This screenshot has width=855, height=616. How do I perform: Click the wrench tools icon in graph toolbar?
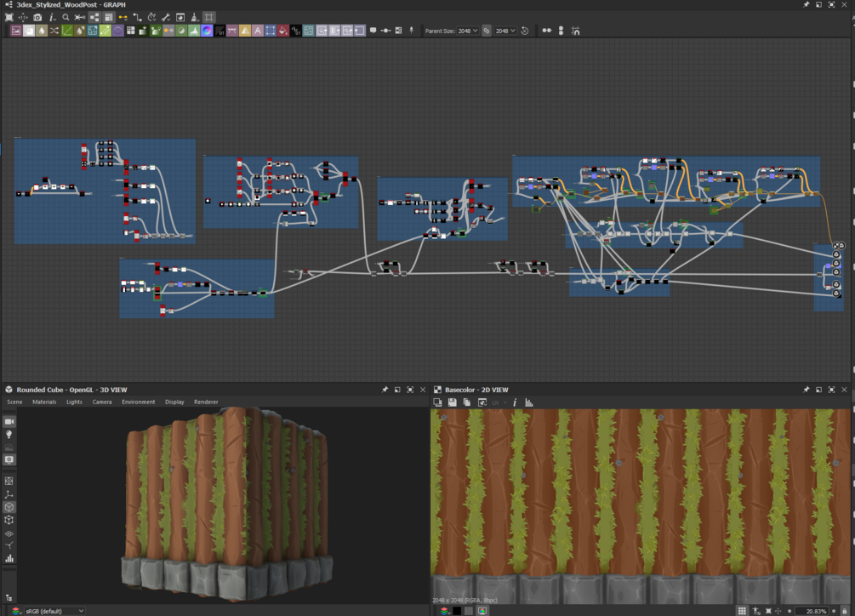point(166,18)
